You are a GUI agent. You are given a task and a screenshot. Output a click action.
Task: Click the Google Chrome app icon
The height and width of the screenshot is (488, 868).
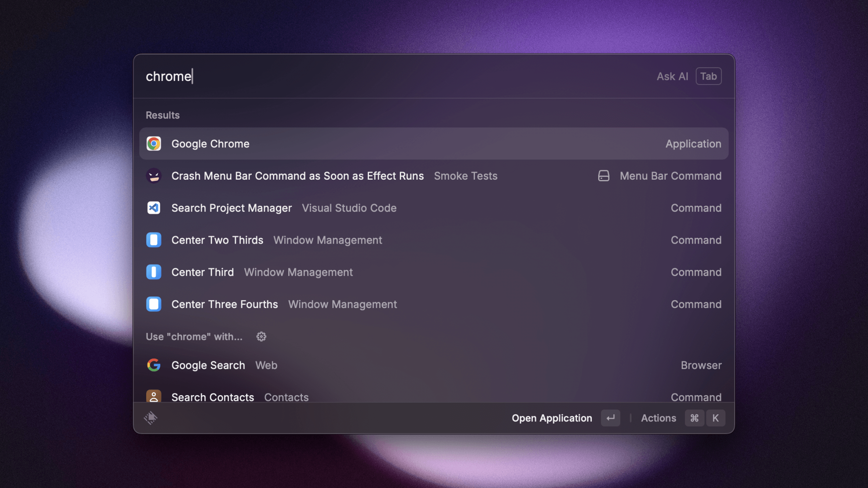(154, 144)
